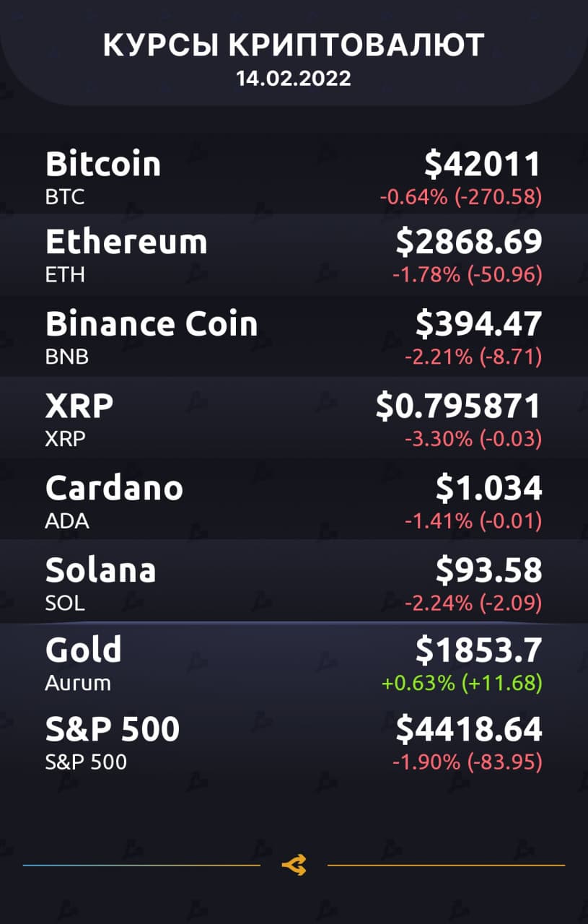This screenshot has height=924, width=588.
Task: Click the Ethereum name label
Action: [x=126, y=242]
